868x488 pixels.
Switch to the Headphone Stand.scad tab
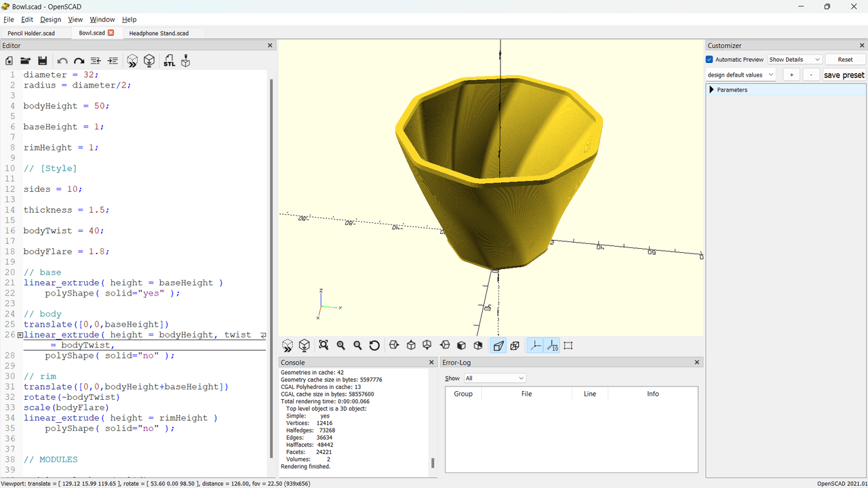pos(159,33)
